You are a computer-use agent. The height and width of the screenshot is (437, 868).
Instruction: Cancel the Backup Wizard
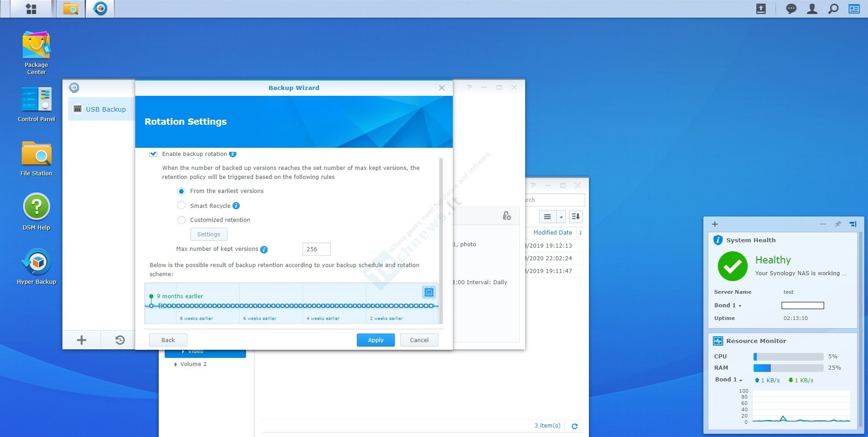(x=419, y=340)
